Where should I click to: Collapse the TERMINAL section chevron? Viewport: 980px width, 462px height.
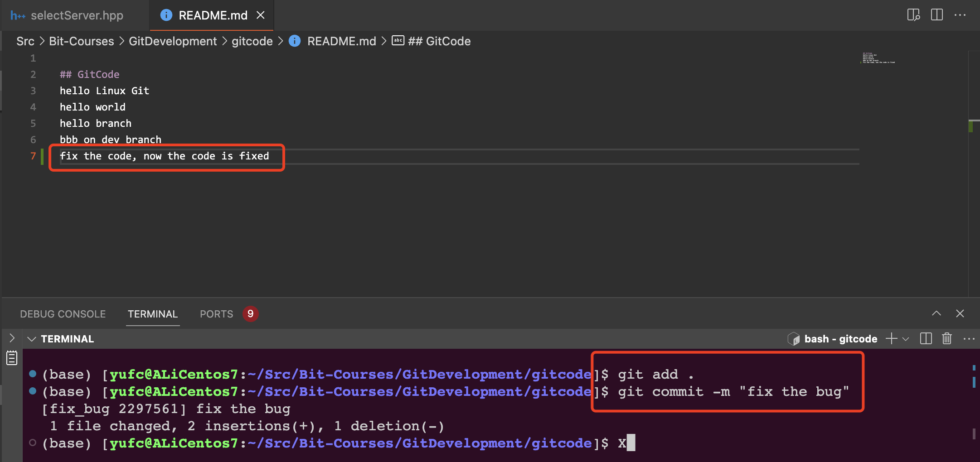point(32,339)
